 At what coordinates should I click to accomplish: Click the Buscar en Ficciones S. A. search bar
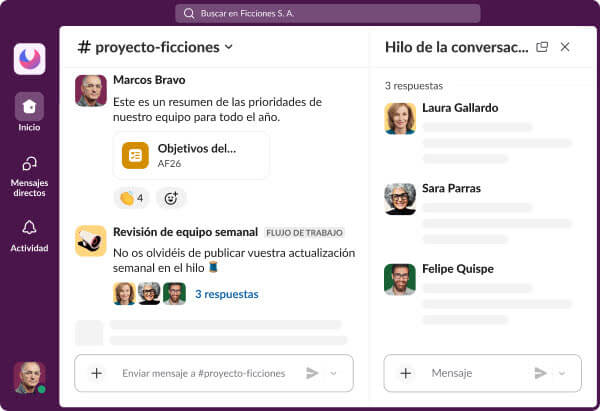click(327, 13)
